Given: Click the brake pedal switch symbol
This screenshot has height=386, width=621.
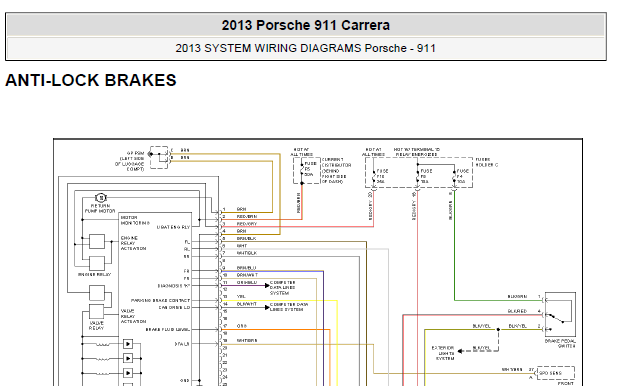Looking at the screenshot, I should [560, 315].
